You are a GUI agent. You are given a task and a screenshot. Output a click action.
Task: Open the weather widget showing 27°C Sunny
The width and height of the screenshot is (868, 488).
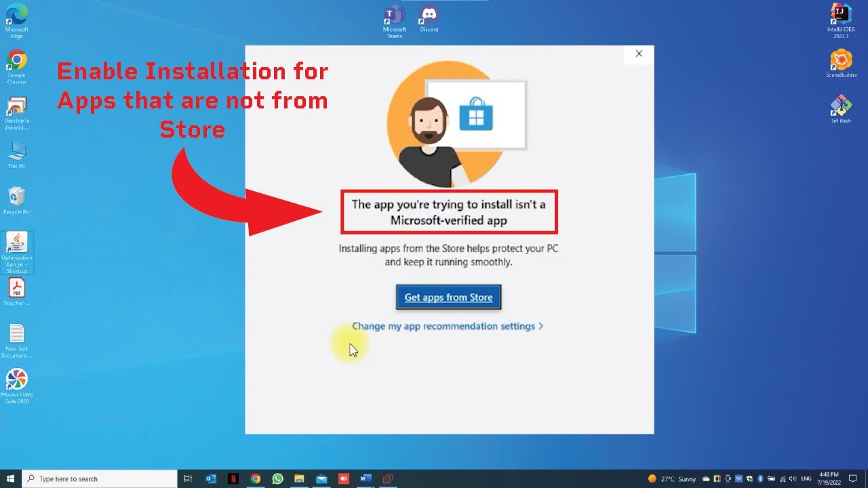point(673,479)
